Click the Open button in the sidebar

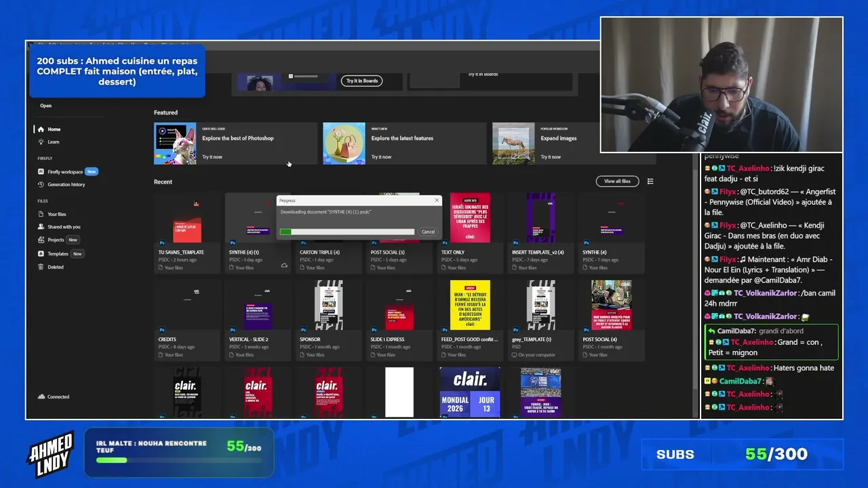point(45,106)
